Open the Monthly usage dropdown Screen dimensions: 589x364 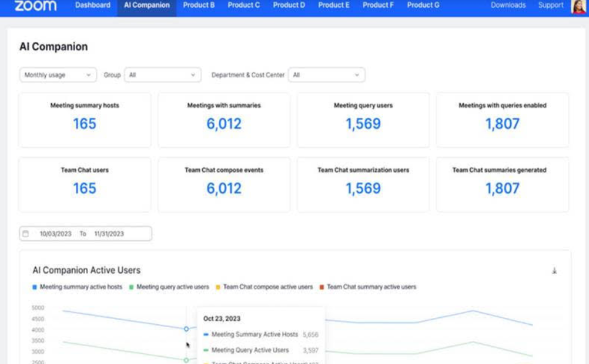click(56, 75)
